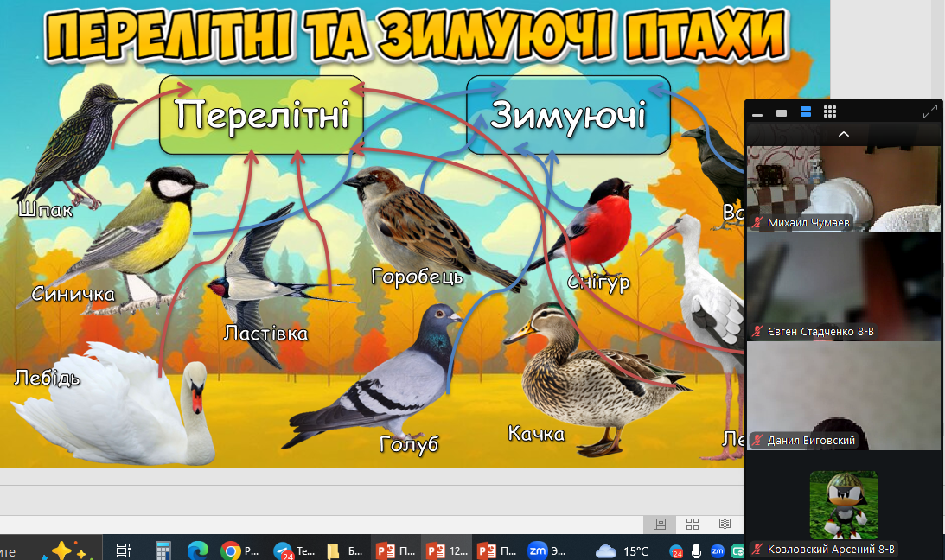Screen dimensions: 945x560
Task: Switch Zoom panel to single-speaker thumbnail view
Action: [782, 112]
